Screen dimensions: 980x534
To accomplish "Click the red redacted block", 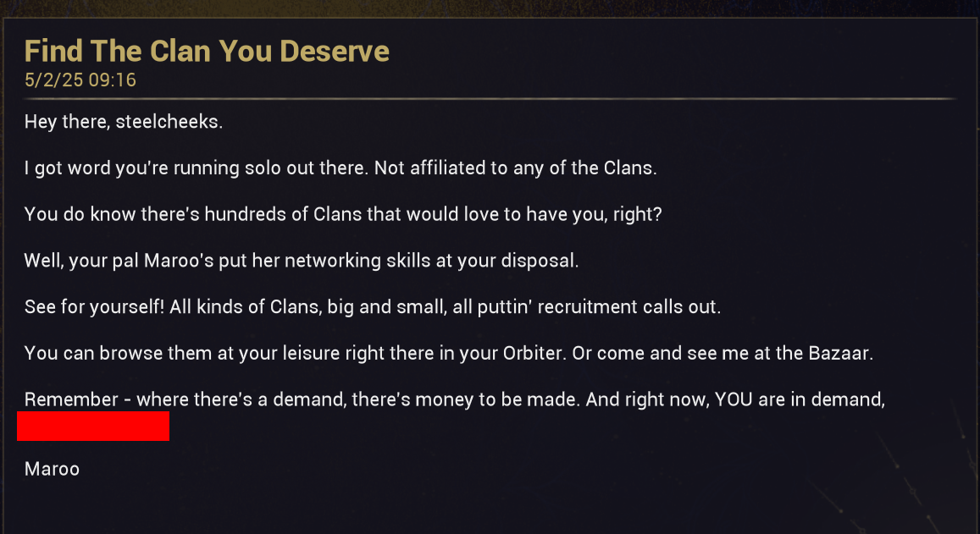I will click(x=93, y=427).
